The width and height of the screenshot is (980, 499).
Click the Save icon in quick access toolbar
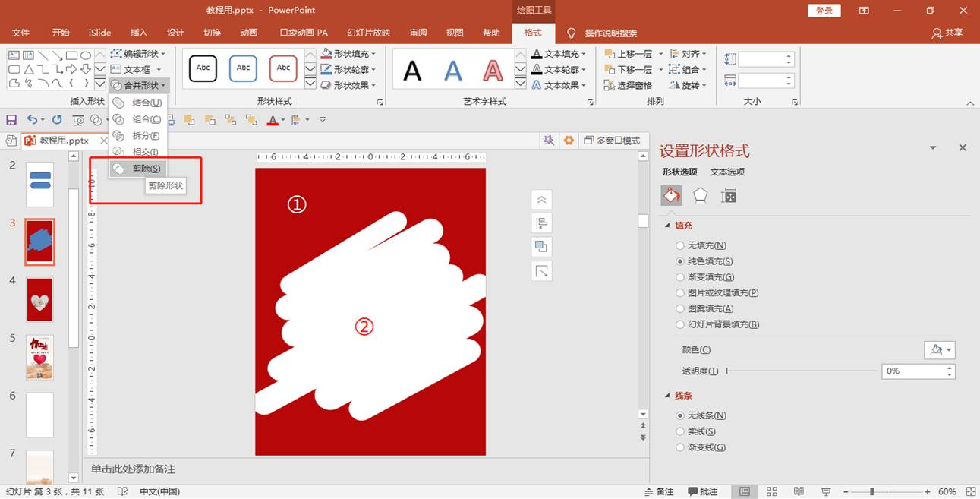click(11, 120)
